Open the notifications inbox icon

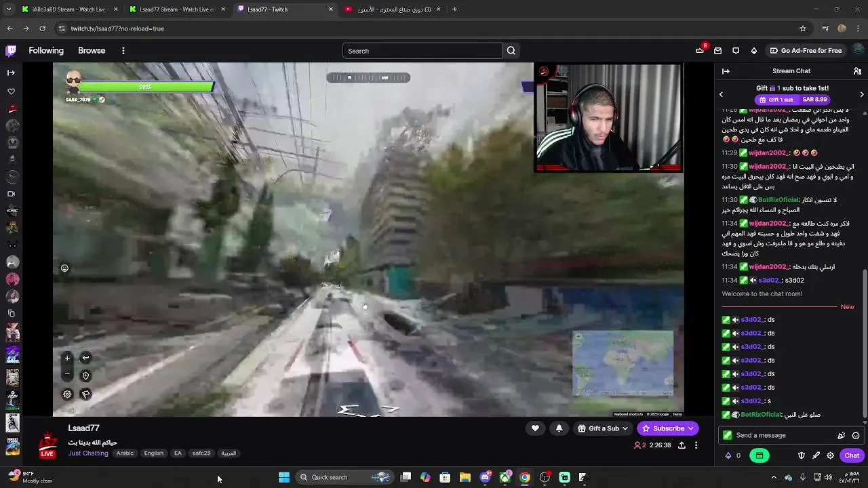[717, 51]
